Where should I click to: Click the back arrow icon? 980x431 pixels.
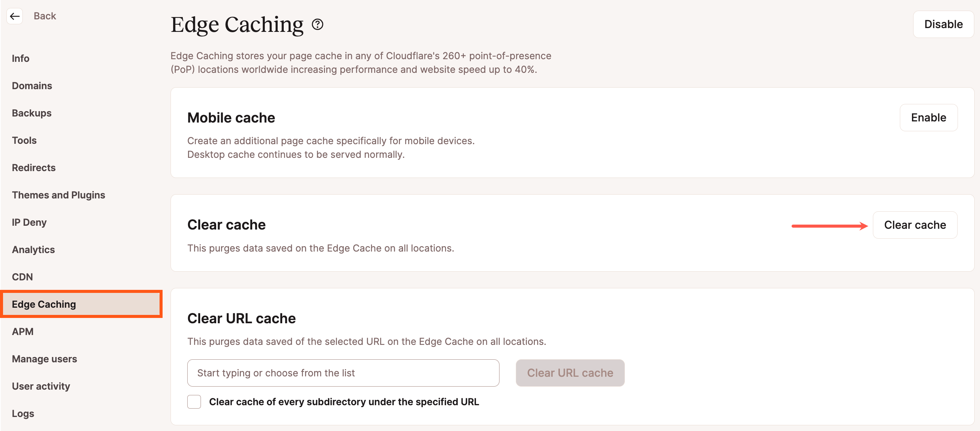(x=15, y=16)
